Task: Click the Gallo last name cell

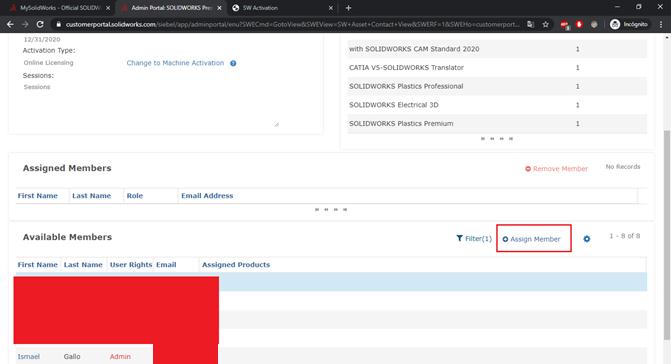Action: click(72, 356)
